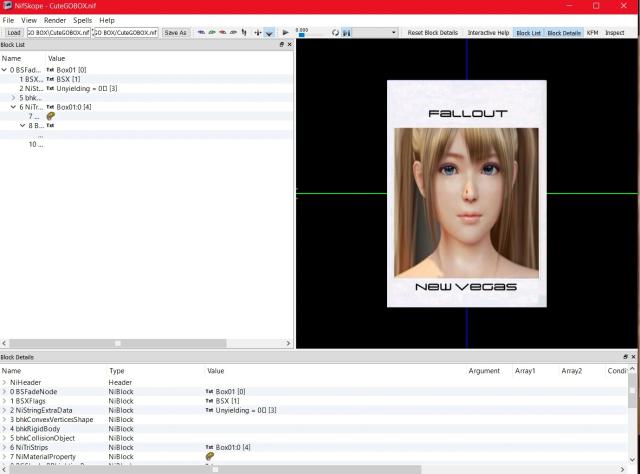Viewport: 640px width, 474px height.
Task: Click the flip view toolbar icon
Action: tap(244, 32)
